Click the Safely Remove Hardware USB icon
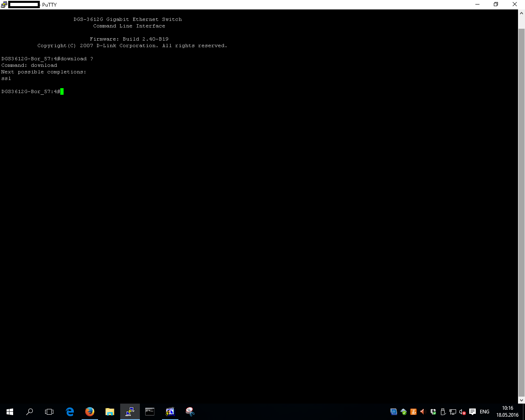 [443, 412]
